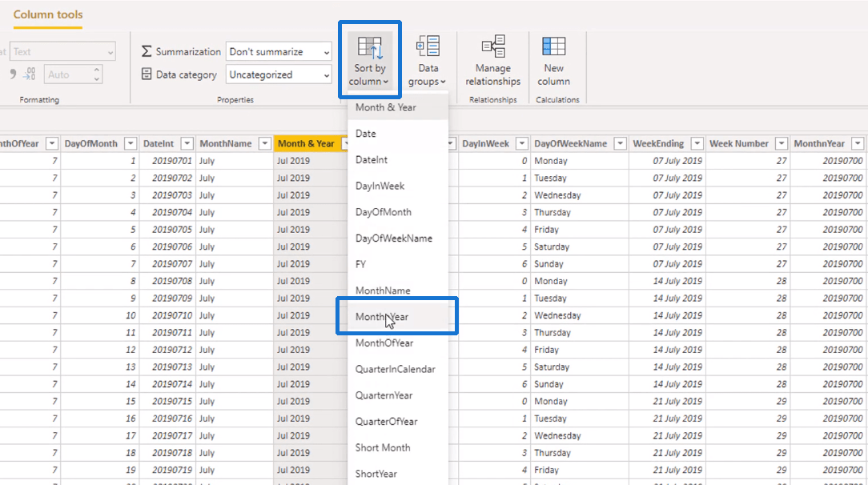Select the MonthName column header

click(x=226, y=144)
